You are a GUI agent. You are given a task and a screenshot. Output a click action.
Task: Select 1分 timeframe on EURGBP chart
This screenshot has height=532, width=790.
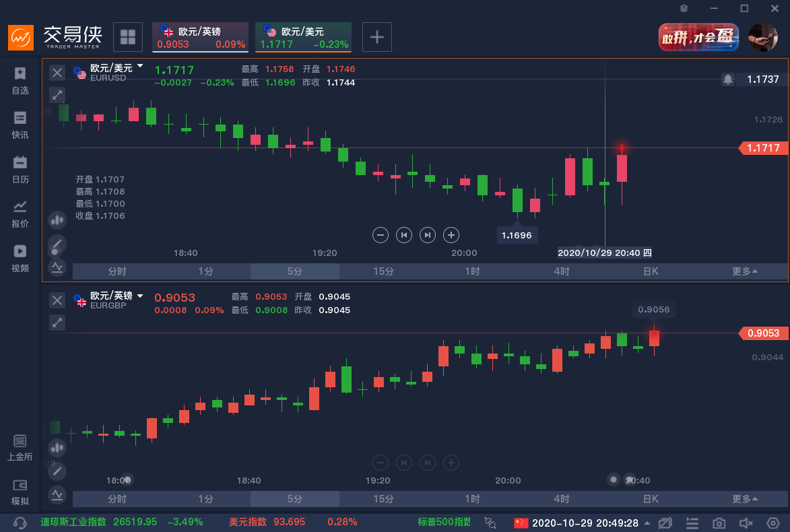[205, 499]
